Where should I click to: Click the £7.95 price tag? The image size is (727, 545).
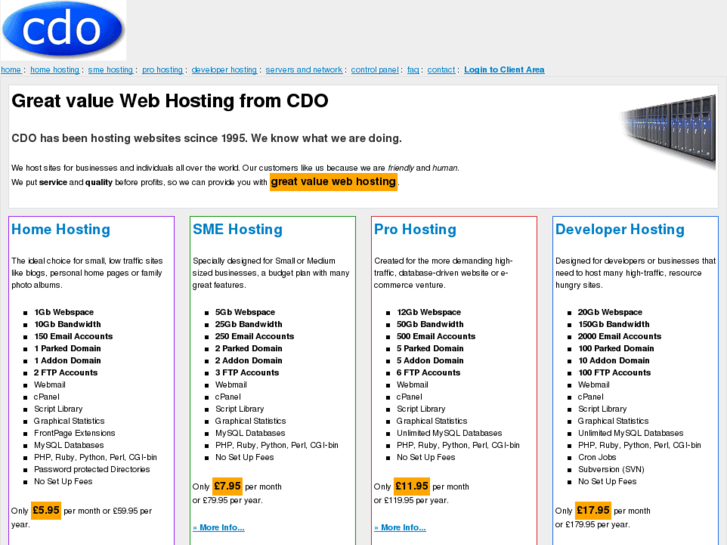point(227,486)
